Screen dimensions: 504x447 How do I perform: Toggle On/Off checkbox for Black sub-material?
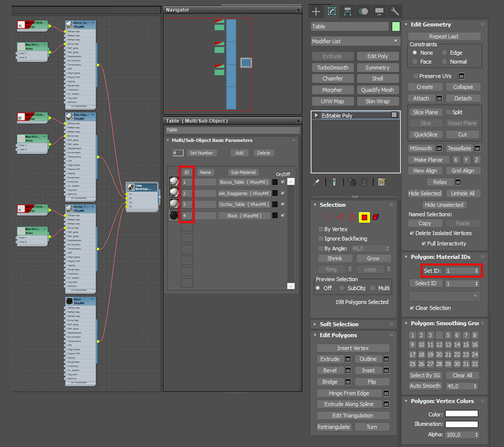[283, 215]
